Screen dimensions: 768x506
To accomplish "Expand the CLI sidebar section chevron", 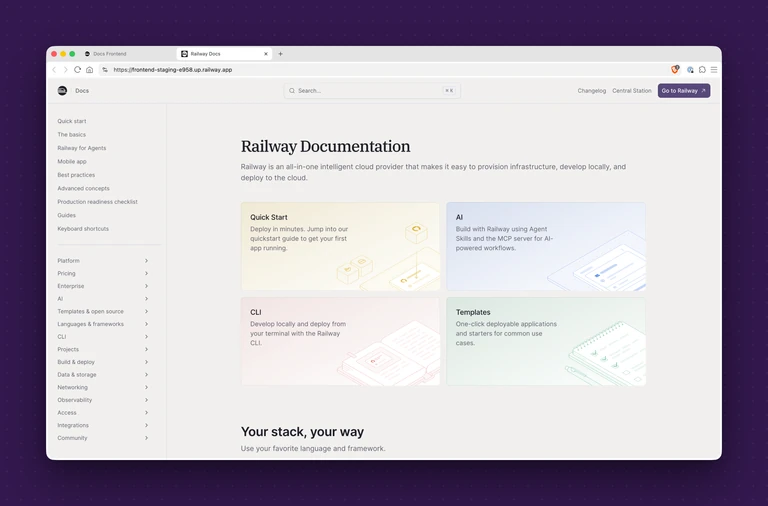I will pyautogui.click(x=146, y=337).
